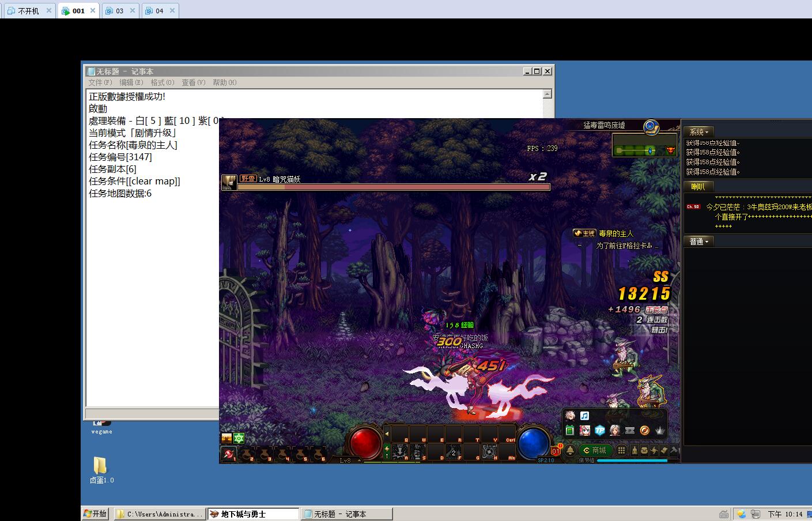Open the 编辑(E) menu in Notepad
812x521 pixels.
[x=131, y=82]
